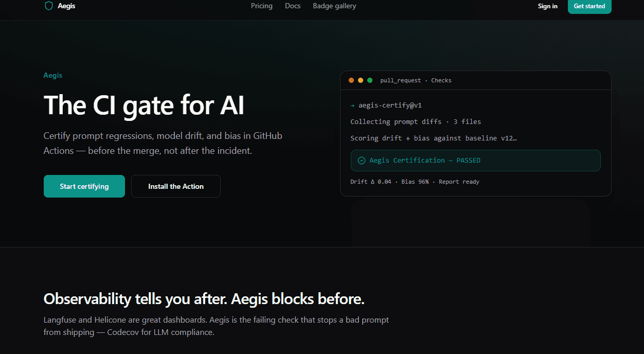Viewport: 644px width, 354px height.
Task: Click the Scoring drift + bias line
Action: [x=434, y=138]
